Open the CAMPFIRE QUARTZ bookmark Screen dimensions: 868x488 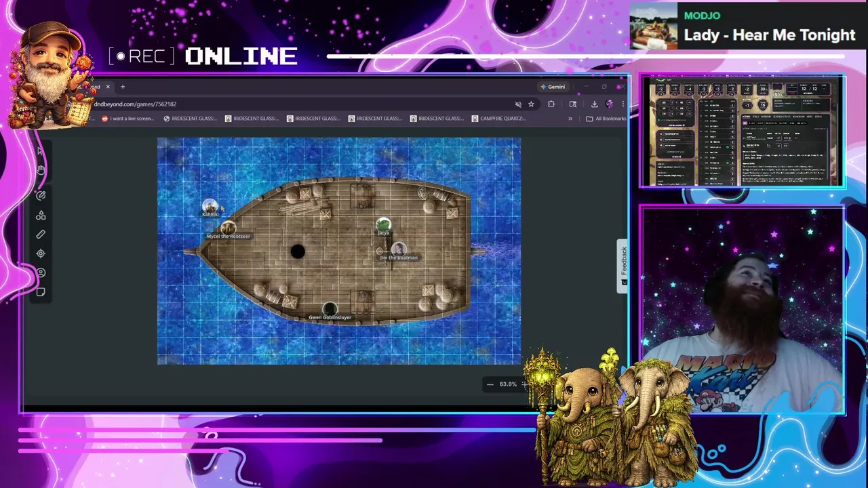coord(498,119)
